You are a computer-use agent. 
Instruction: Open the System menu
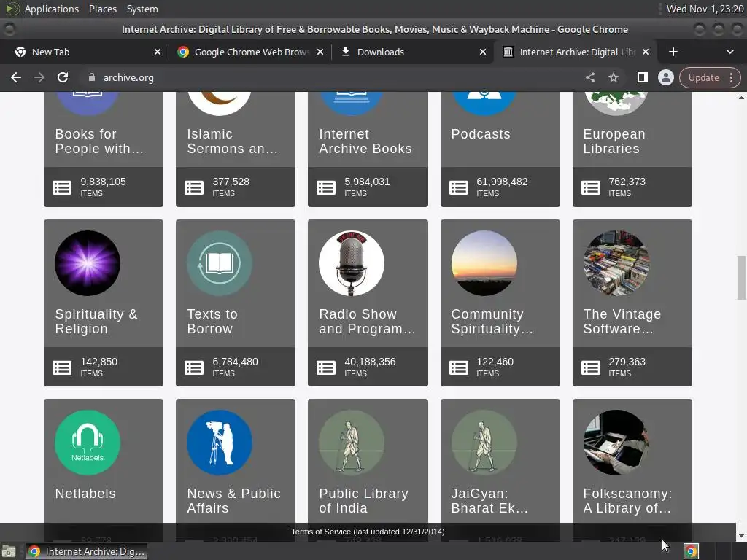[x=142, y=9]
